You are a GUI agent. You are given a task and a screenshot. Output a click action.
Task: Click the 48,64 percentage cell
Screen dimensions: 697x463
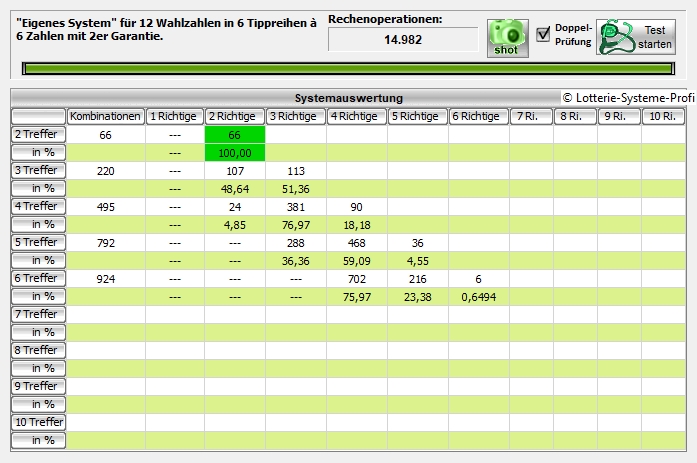coord(235,189)
